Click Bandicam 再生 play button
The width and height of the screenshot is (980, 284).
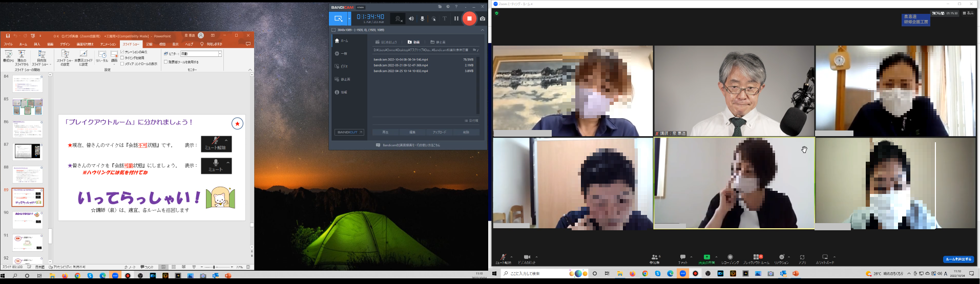point(385,132)
